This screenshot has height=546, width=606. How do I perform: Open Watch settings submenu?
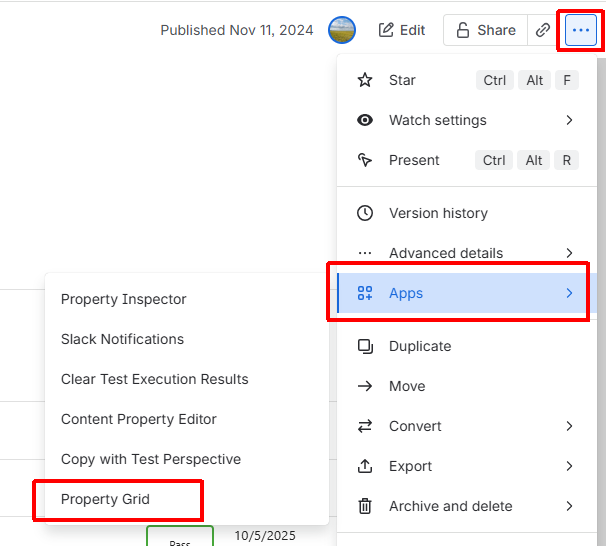tap(437, 120)
